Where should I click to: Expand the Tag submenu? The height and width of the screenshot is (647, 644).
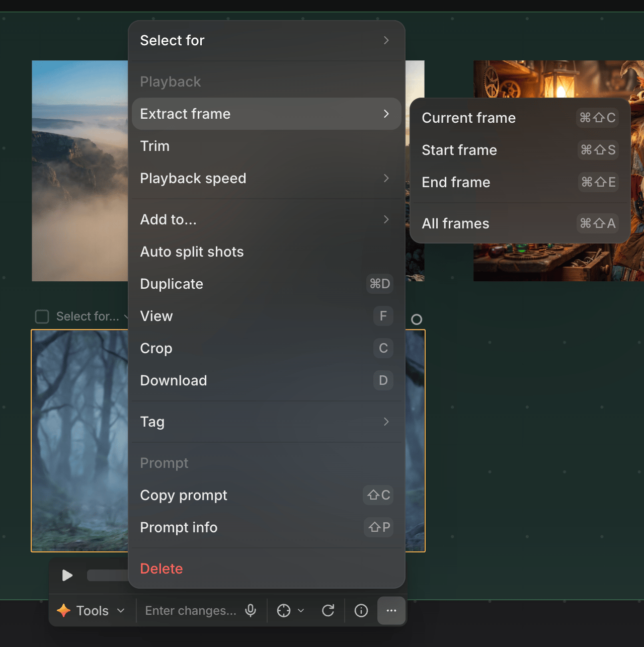pyautogui.click(x=267, y=422)
